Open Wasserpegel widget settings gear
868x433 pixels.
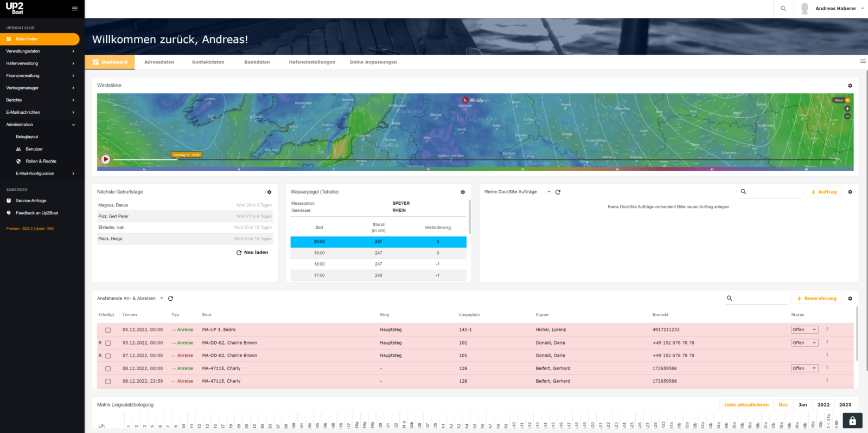point(463,192)
